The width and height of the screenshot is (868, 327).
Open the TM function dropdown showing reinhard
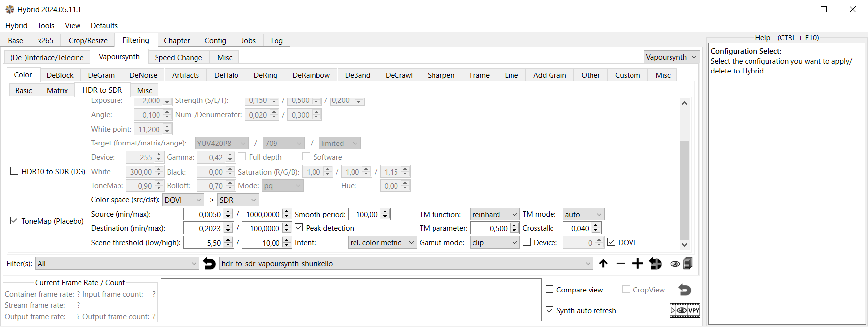(494, 214)
